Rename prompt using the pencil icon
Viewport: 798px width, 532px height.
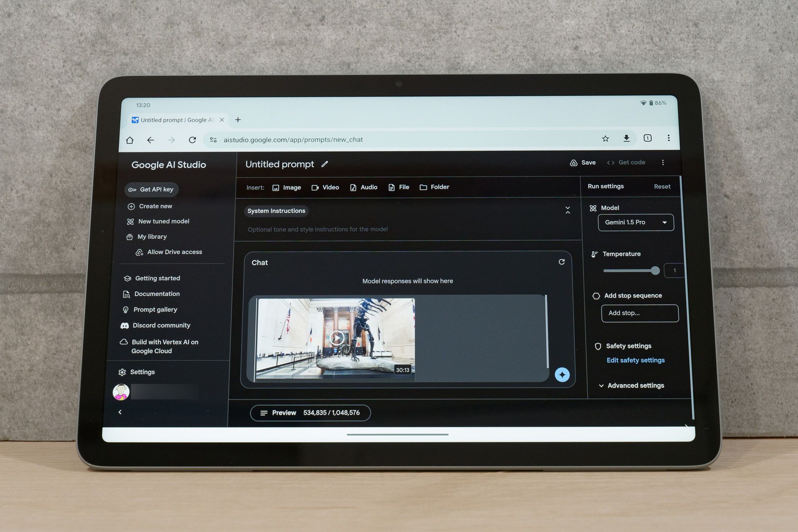(x=325, y=164)
